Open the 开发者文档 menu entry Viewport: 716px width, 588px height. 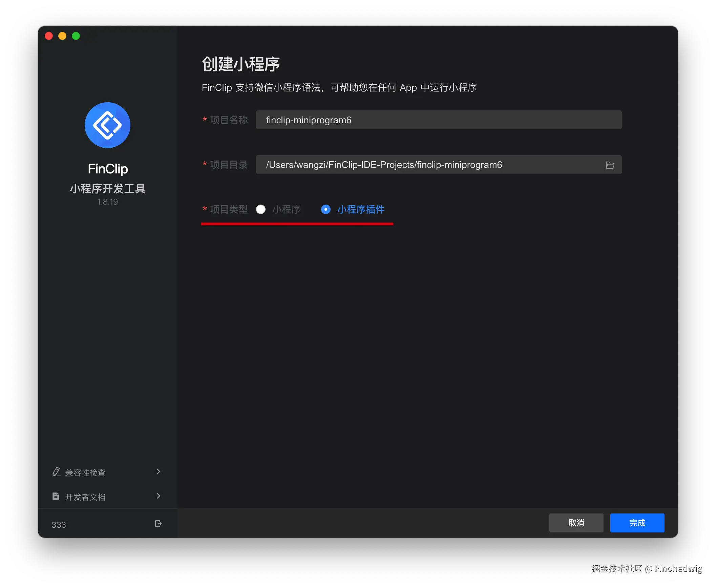point(85,497)
